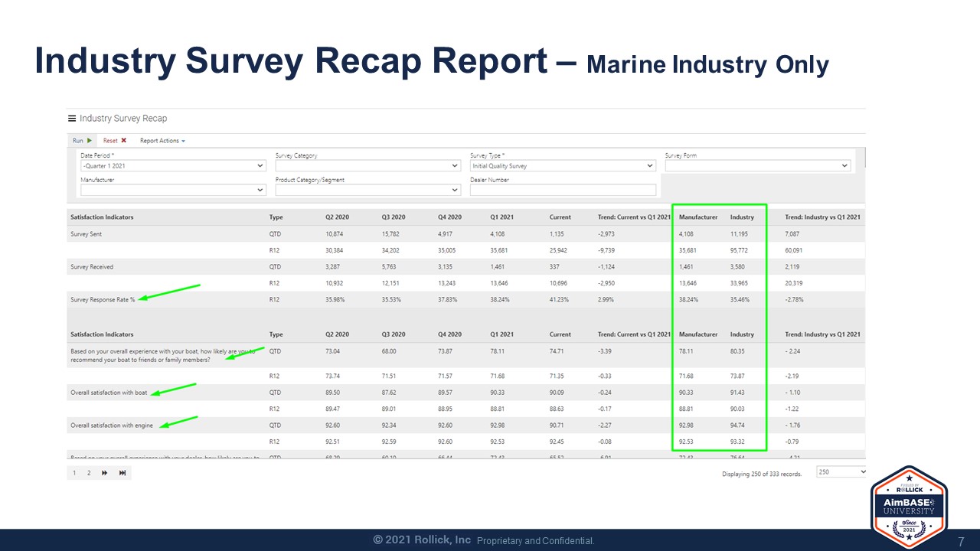Jump to the last page using the end arrow

coord(122,472)
